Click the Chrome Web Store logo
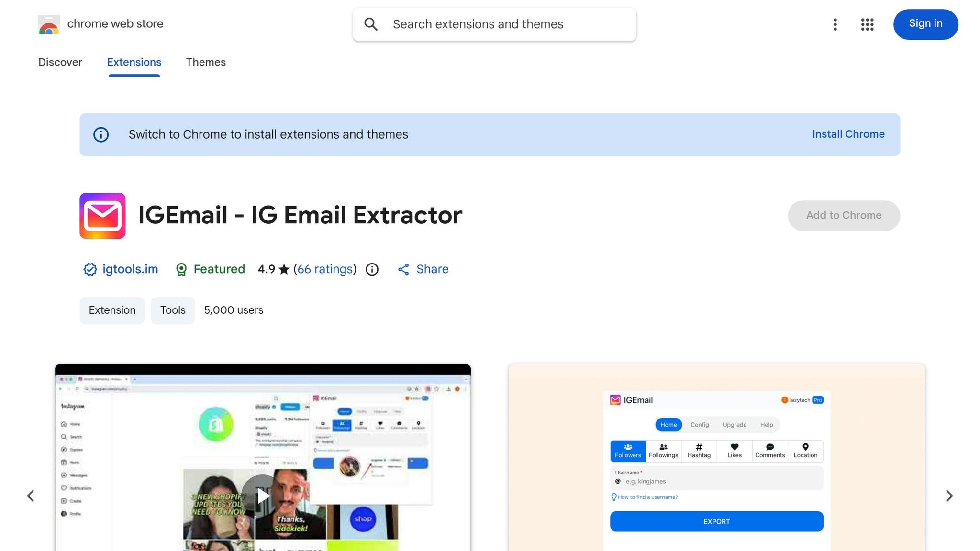 click(x=49, y=24)
